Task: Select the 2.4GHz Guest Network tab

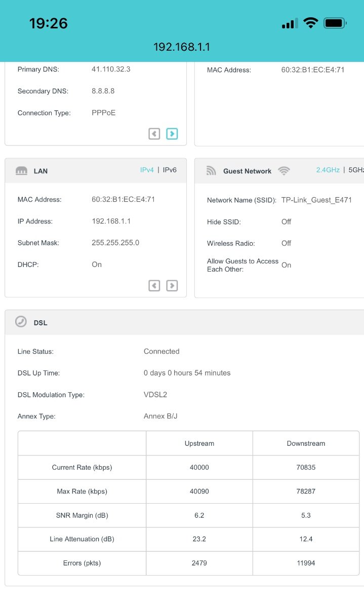Action: point(328,170)
